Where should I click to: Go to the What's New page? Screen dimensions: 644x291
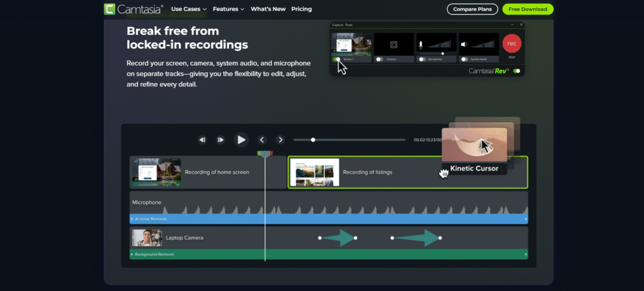(268, 9)
